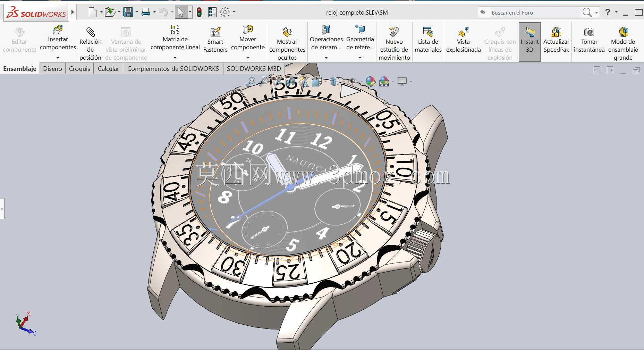Launch Smart Fasteners
Image resolution: width=644 pixels, height=350 pixels.
click(x=215, y=40)
